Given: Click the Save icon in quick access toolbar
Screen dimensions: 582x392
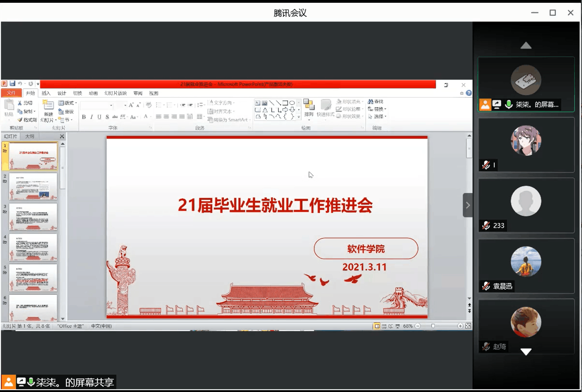Looking at the screenshot, I should (x=12, y=84).
